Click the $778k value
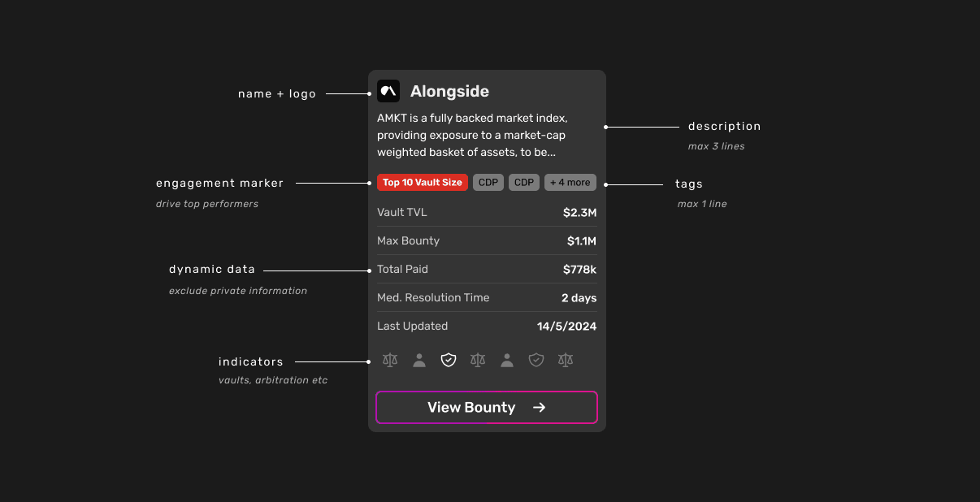 click(580, 270)
